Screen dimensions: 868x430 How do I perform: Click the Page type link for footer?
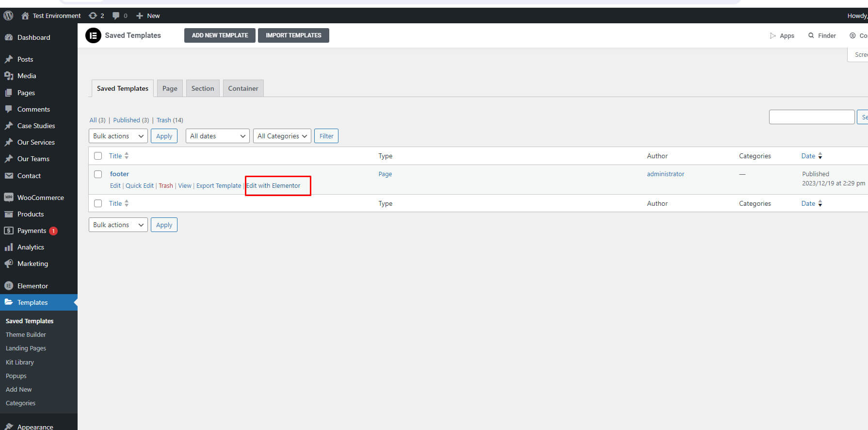pos(385,174)
